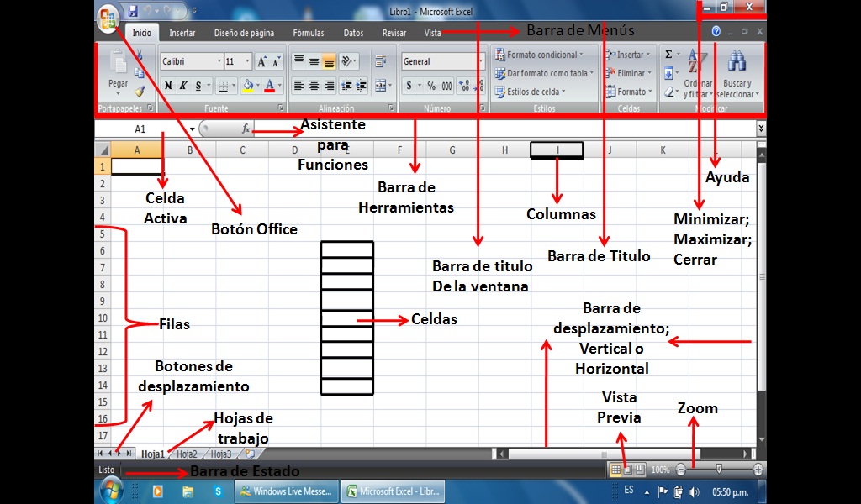Select the fill color bucket icon
The height and width of the screenshot is (504, 861).
click(249, 84)
